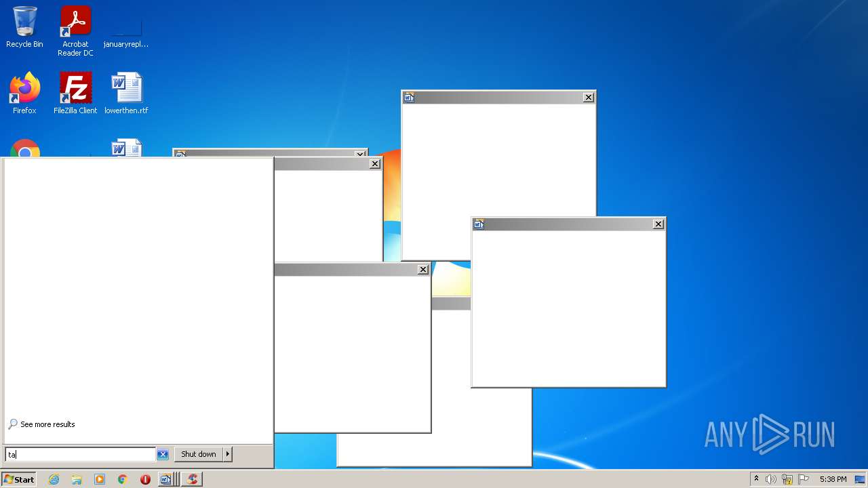Launch Windows Media Player from taskbar

(x=100, y=479)
